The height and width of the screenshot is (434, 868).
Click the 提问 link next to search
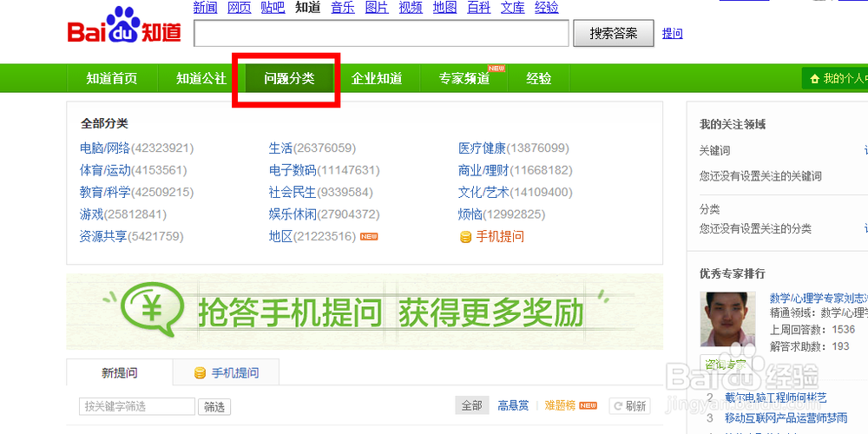(673, 33)
